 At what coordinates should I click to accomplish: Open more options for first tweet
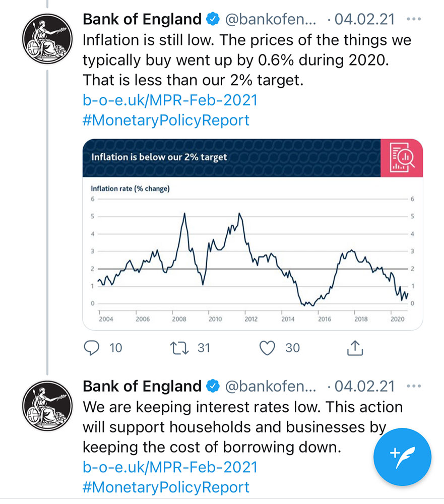coord(413,20)
